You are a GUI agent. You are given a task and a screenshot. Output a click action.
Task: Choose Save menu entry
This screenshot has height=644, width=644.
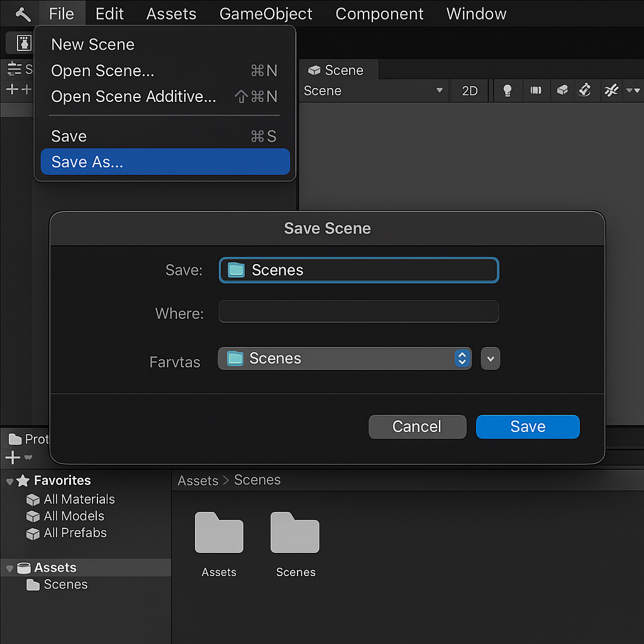(x=164, y=136)
